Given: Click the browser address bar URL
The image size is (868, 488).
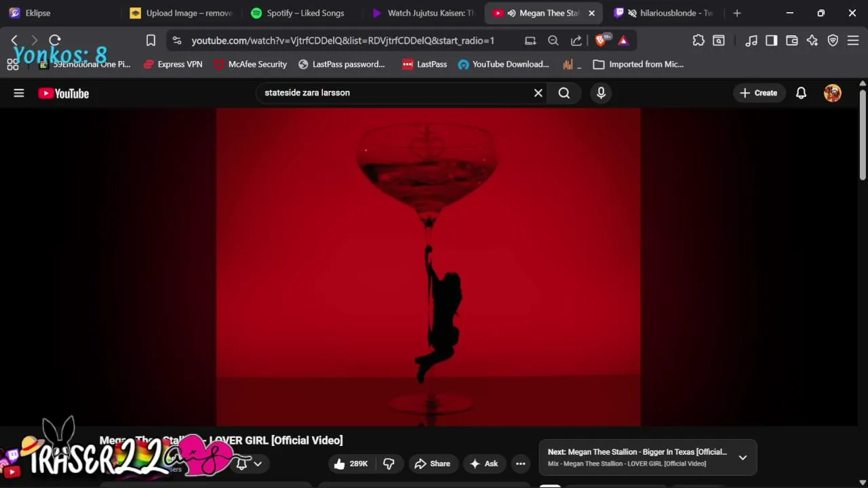Looking at the screenshot, I should coord(342,41).
